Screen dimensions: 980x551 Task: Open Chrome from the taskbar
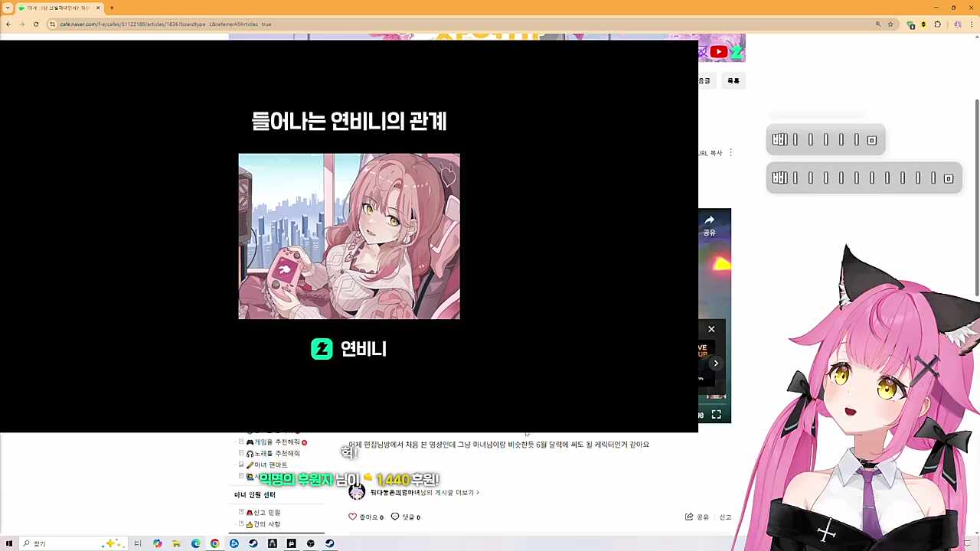(214, 543)
